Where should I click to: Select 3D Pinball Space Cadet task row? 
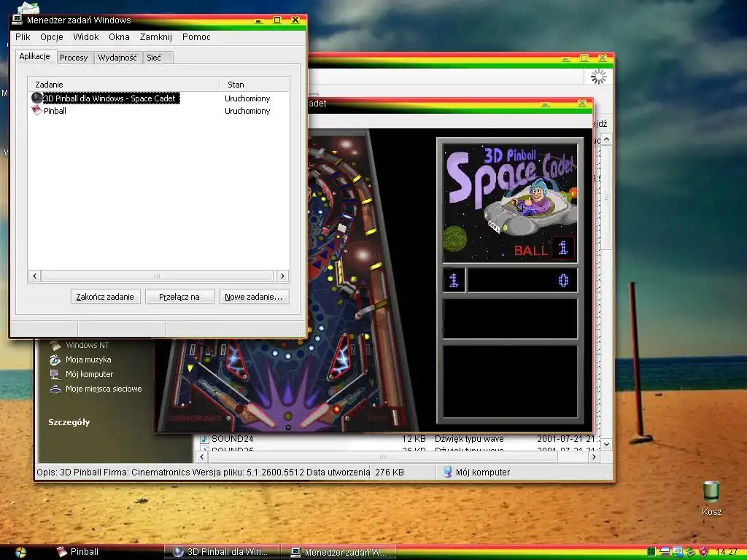158,98
